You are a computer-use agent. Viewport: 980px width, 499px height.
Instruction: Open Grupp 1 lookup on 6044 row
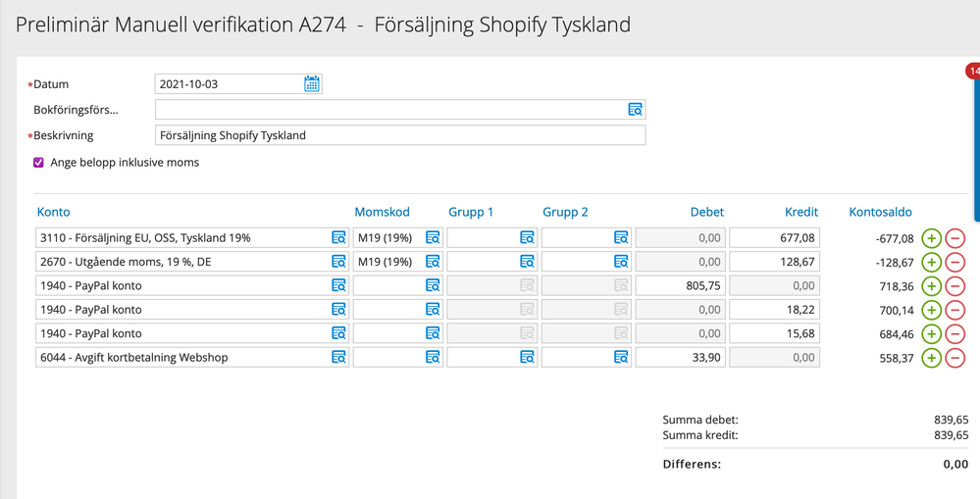tap(527, 358)
